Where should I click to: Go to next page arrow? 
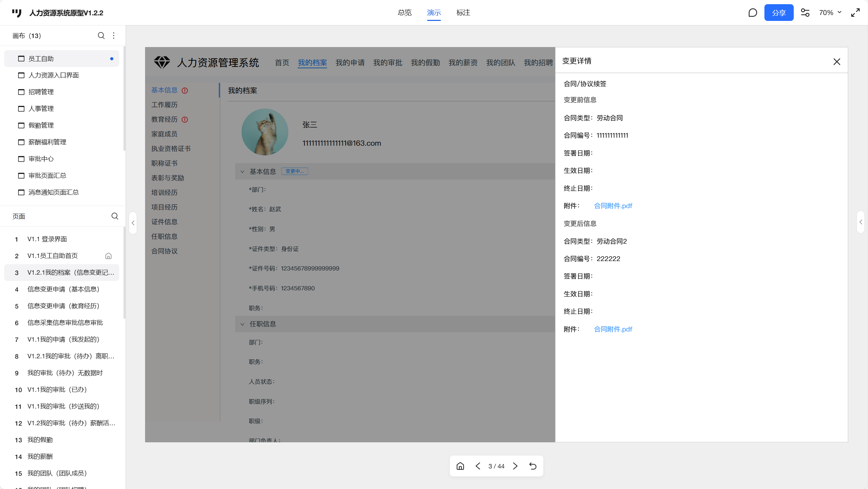[515, 466]
